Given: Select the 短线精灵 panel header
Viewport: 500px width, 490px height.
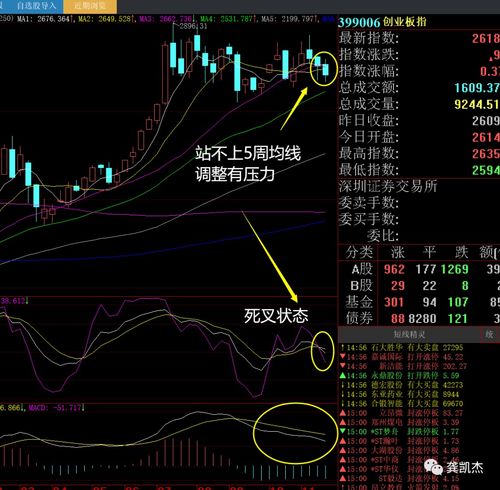Looking at the screenshot, I should coord(409,334).
